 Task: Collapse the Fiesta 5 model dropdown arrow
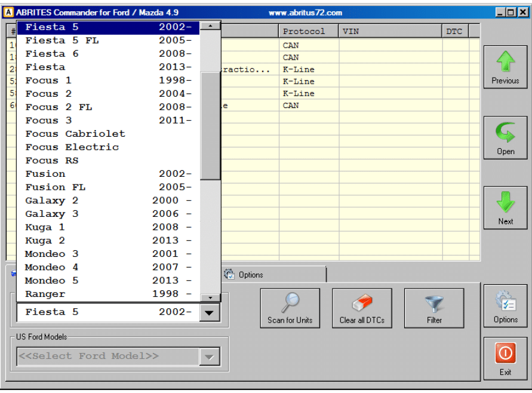coord(208,312)
